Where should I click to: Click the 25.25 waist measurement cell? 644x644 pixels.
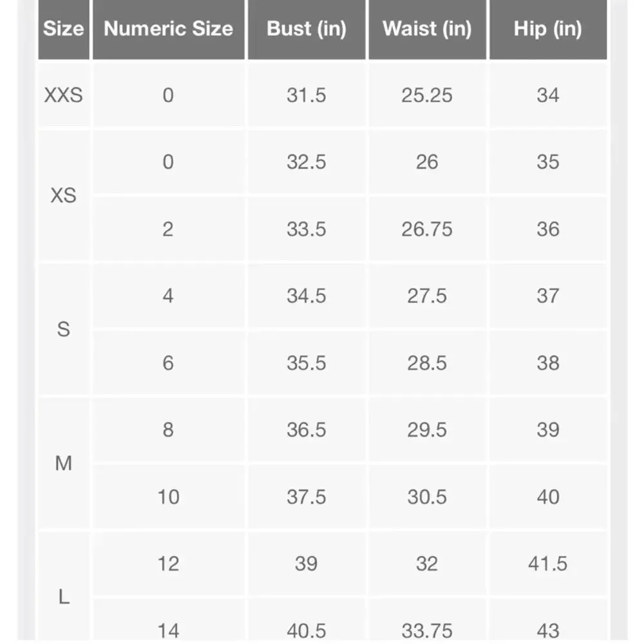coord(427,95)
